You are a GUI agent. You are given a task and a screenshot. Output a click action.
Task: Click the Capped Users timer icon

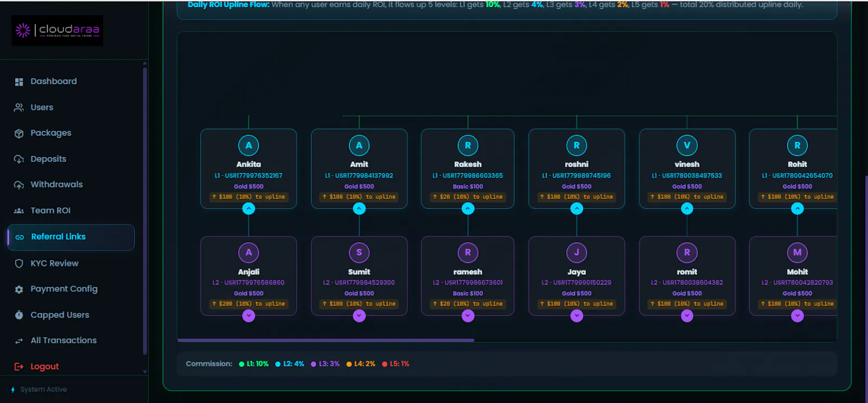19,315
